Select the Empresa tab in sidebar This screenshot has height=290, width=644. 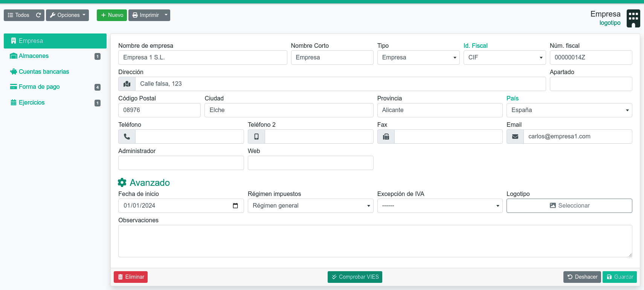[x=55, y=41]
